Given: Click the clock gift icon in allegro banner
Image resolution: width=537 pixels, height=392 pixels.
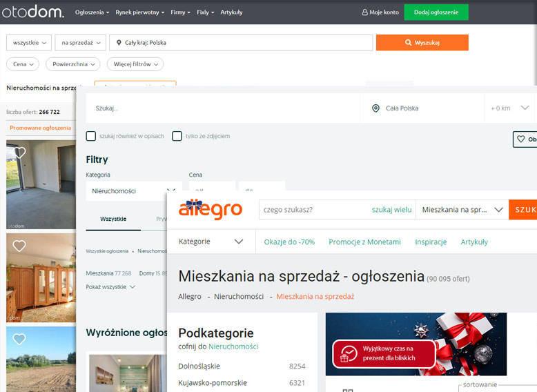Looking at the screenshot, I should 349,354.
